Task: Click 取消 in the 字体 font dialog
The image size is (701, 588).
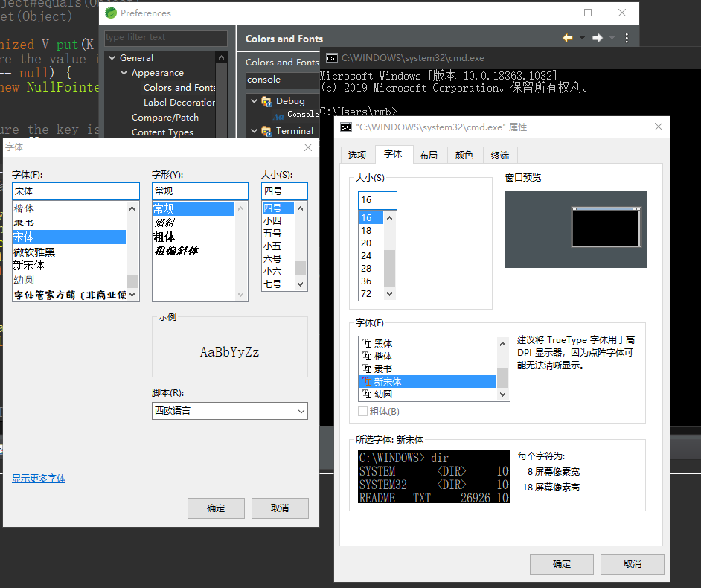Action: (280, 508)
